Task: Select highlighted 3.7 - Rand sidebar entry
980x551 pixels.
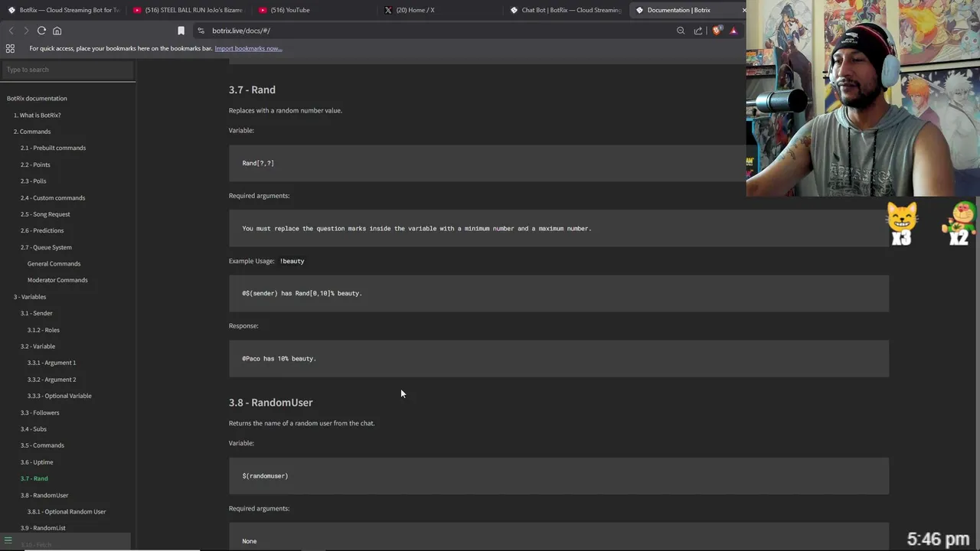Action: (x=34, y=478)
